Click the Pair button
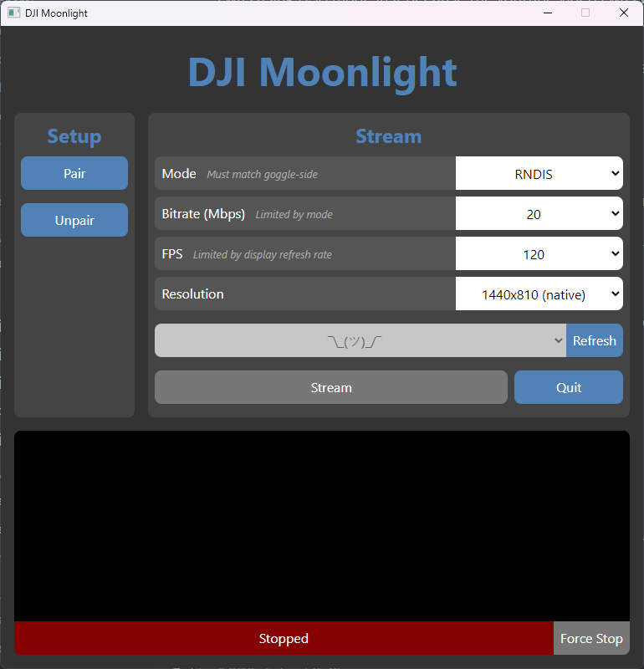Screen dimensions: 644x669 pyautogui.click(x=74, y=173)
